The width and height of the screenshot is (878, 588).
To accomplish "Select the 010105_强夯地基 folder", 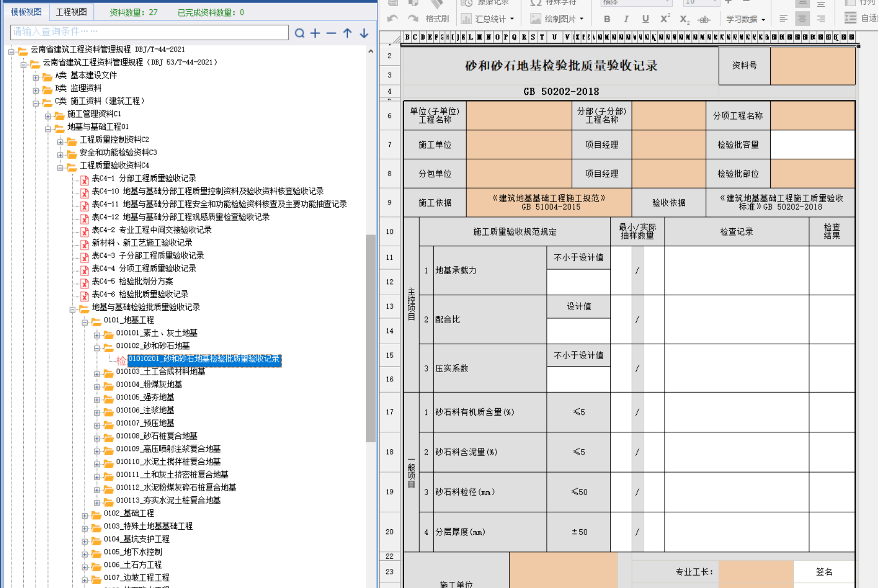I will 145,397.
